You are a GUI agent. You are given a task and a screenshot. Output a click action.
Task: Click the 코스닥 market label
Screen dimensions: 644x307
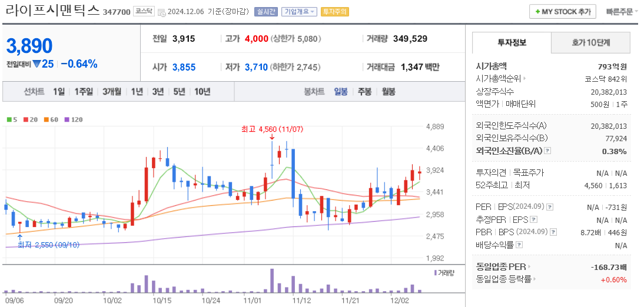click(143, 12)
